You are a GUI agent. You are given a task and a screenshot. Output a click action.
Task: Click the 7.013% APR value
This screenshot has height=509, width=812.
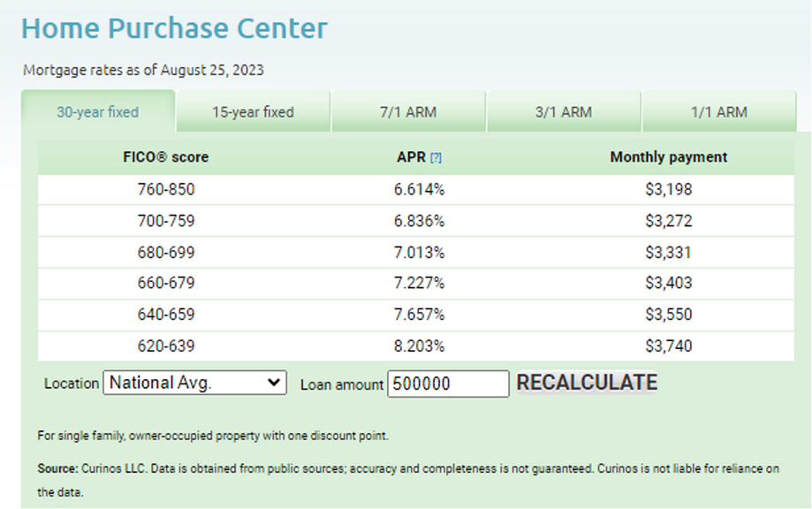click(x=419, y=253)
